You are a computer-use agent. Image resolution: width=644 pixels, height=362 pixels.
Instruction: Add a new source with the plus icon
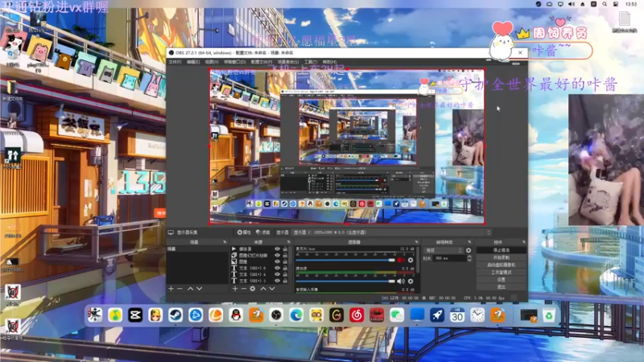coord(235,289)
